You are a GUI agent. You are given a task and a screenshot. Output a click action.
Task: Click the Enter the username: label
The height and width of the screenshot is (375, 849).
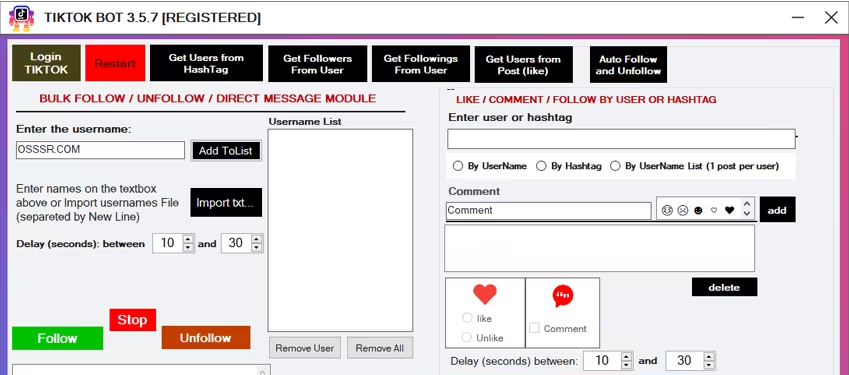pos(74,129)
